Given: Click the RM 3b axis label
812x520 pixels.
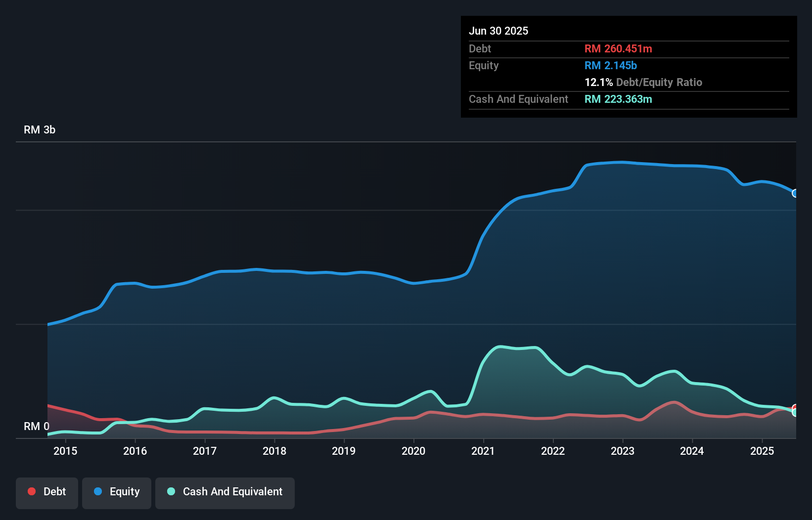Looking at the screenshot, I should pyautogui.click(x=40, y=130).
